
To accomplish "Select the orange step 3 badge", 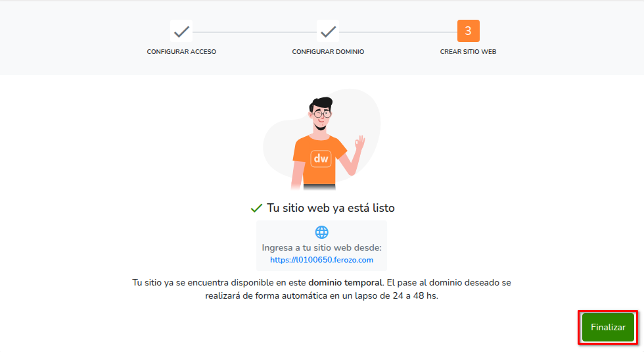I will point(468,31).
